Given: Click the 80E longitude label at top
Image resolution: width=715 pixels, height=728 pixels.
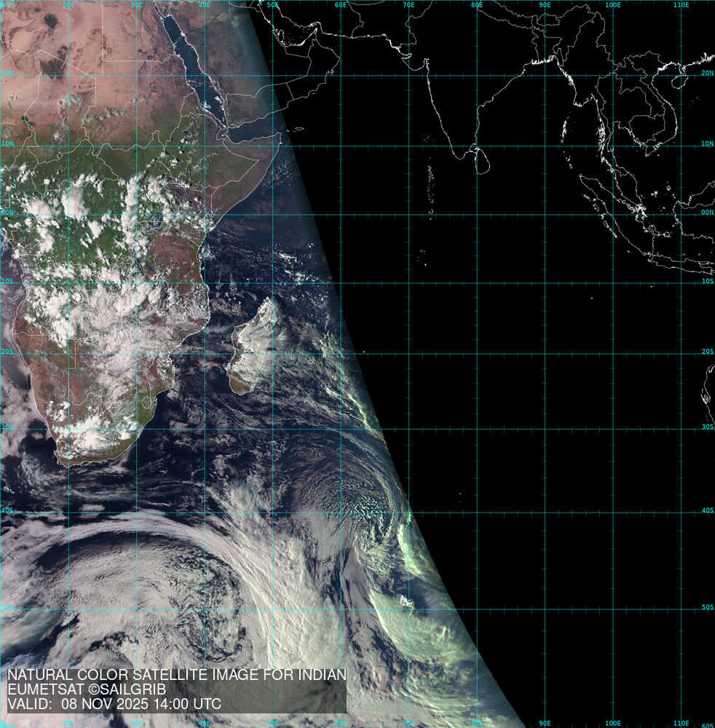Looking at the screenshot, I should point(477,5).
